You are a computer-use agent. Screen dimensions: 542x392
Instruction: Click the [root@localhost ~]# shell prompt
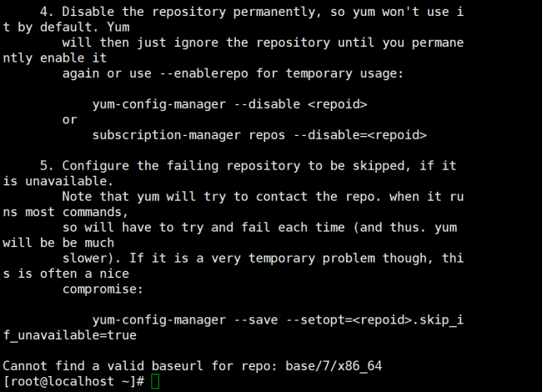74,382
